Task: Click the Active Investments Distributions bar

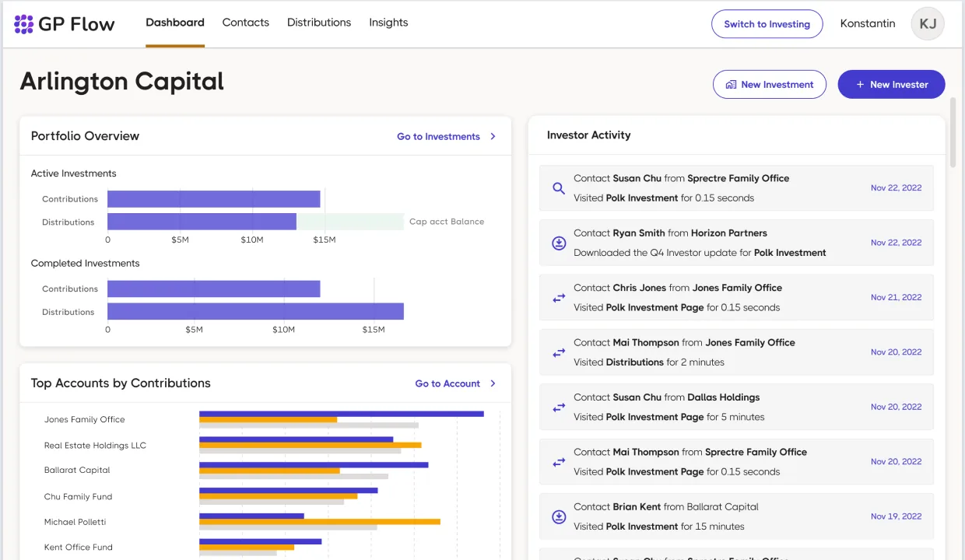Action: (202, 222)
